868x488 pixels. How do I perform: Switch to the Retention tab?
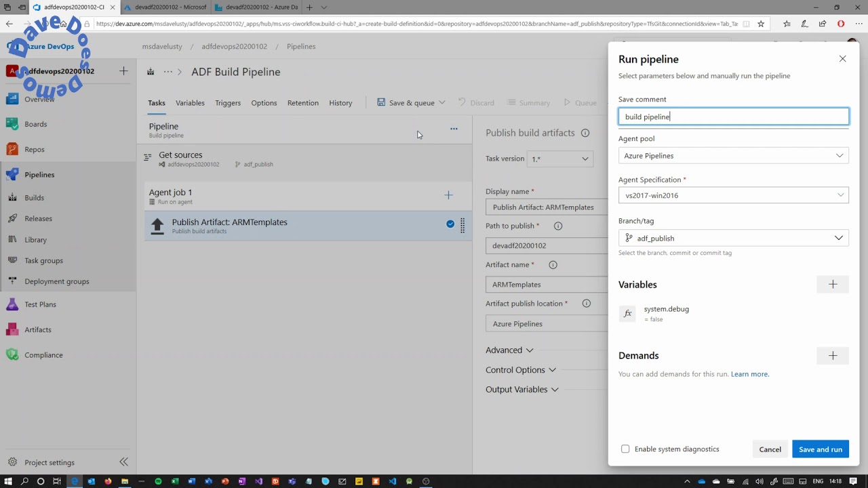tap(303, 103)
